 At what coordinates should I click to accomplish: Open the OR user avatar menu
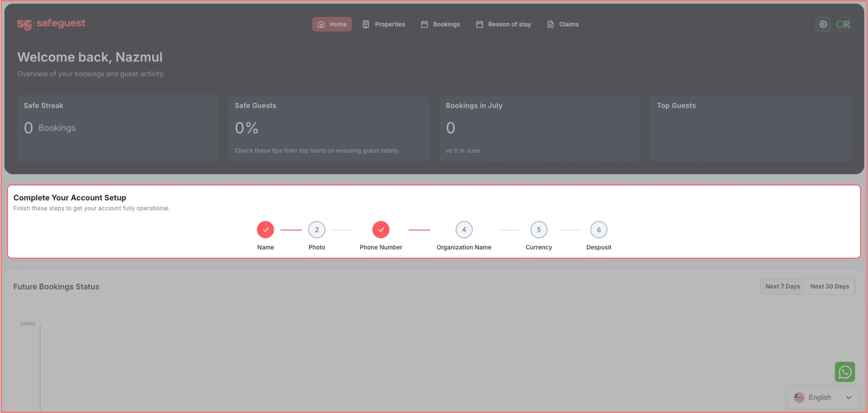click(843, 24)
